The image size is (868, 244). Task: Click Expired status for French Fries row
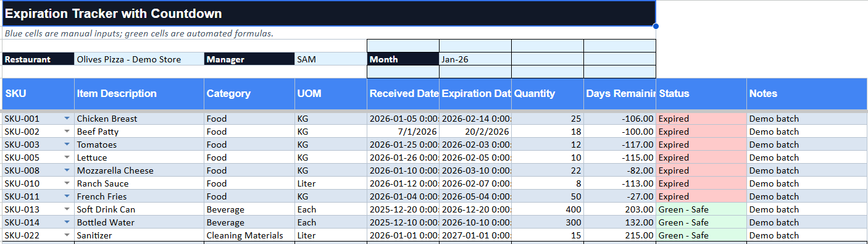pos(701,196)
